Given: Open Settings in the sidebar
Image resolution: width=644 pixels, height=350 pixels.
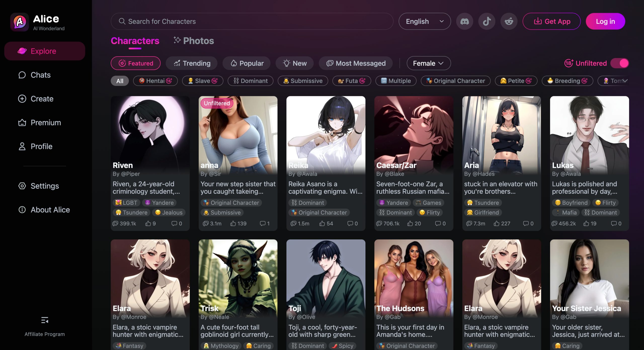Looking at the screenshot, I should [45, 186].
